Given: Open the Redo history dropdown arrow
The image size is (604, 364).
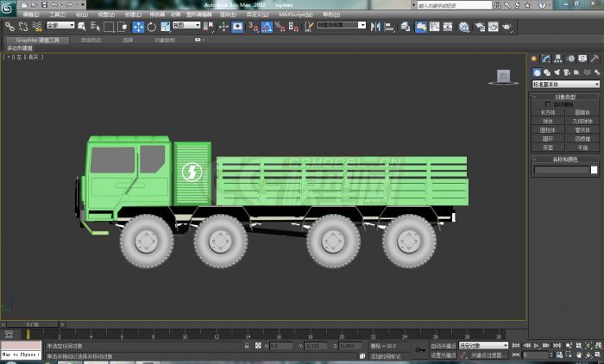Looking at the screenshot, I should pyautogui.click(x=76, y=5).
